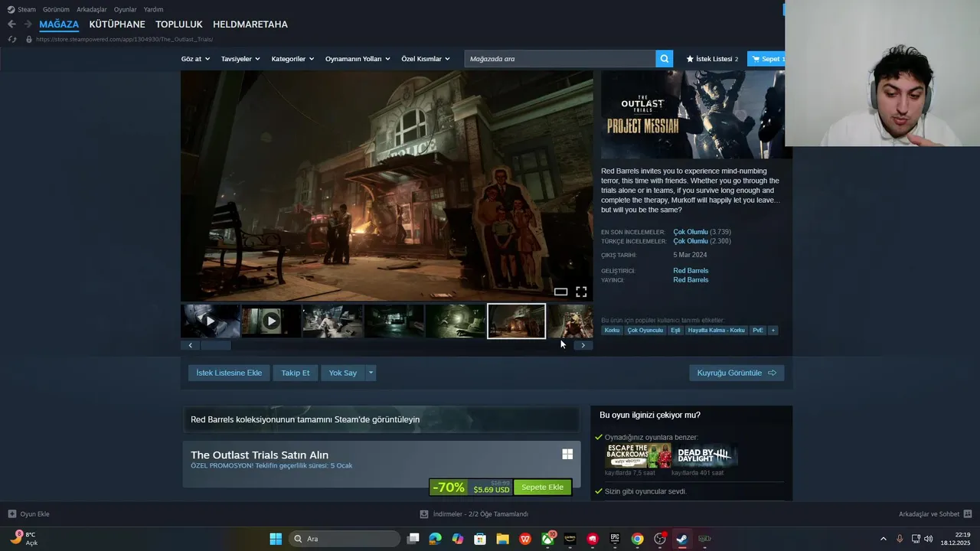
Task: Open Göz at dropdown menu
Action: [x=195, y=59]
